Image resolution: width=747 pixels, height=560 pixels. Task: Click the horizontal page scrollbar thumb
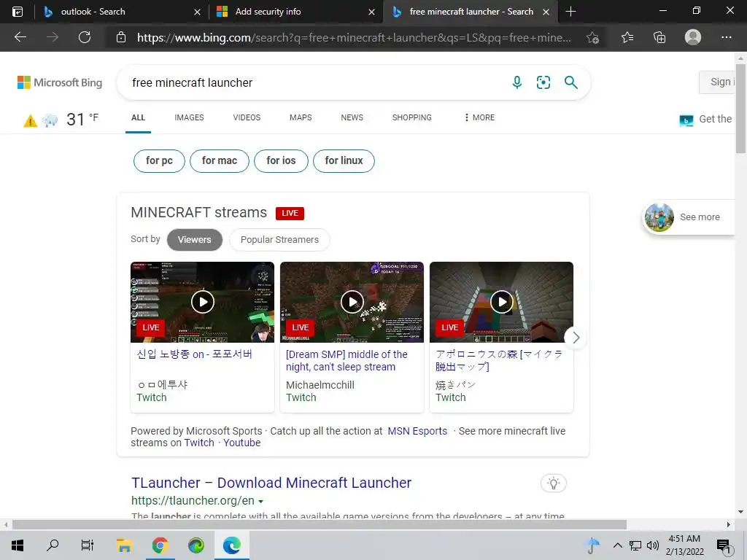[x=320, y=525]
